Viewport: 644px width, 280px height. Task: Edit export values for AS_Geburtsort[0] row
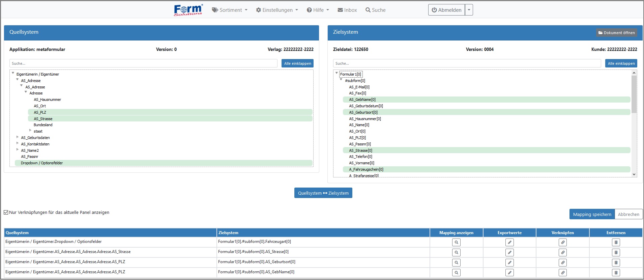(509, 262)
